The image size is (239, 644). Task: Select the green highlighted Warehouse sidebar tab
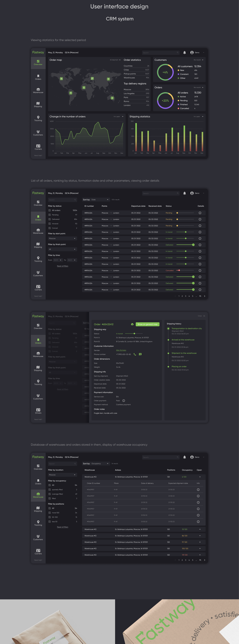coord(38,495)
